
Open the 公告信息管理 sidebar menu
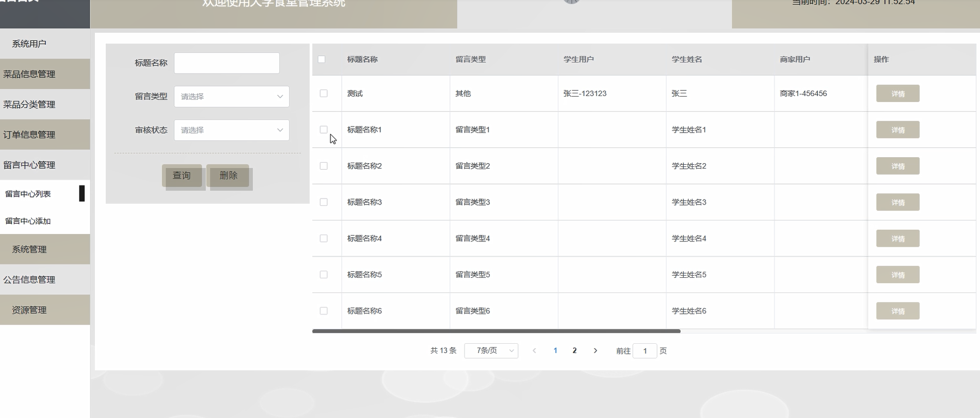click(x=45, y=279)
